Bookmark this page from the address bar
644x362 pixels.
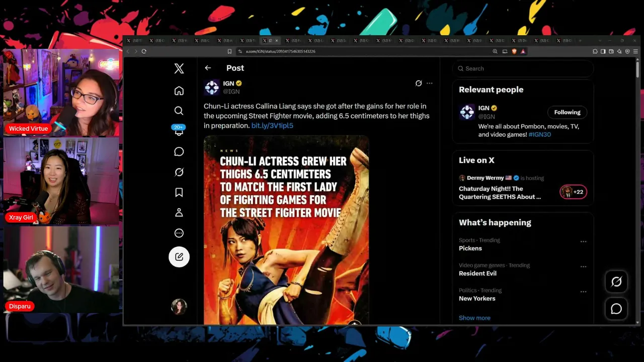point(229,51)
